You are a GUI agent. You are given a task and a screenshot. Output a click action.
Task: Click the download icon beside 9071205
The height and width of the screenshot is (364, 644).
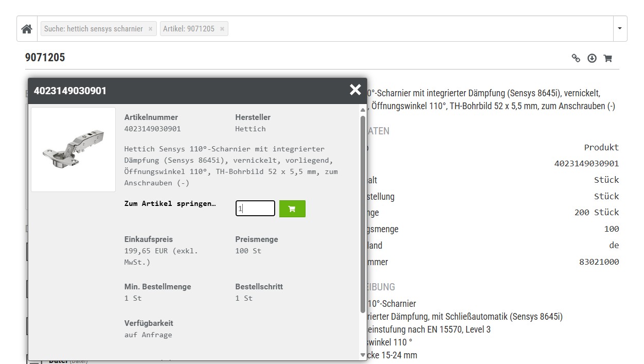pyautogui.click(x=592, y=58)
